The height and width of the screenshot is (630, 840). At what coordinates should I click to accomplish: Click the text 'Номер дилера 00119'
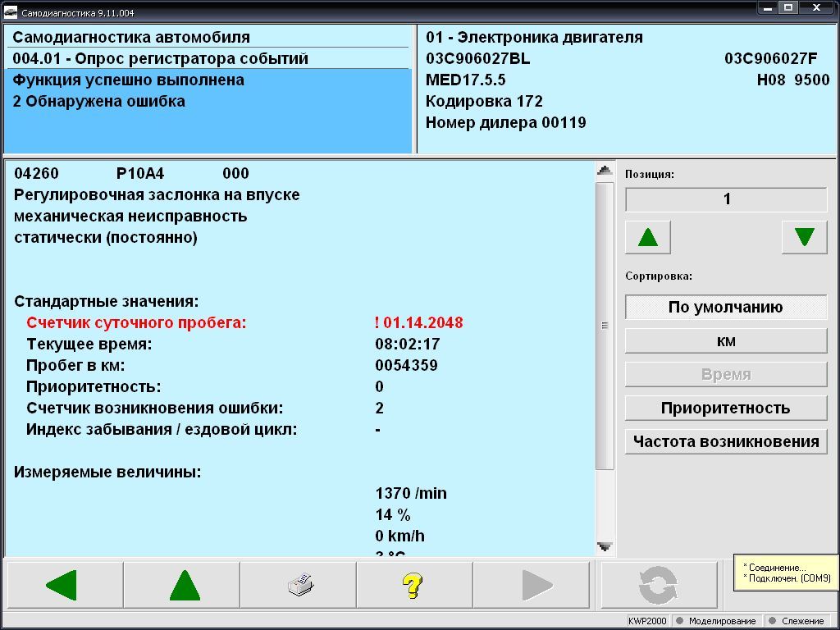(505, 123)
